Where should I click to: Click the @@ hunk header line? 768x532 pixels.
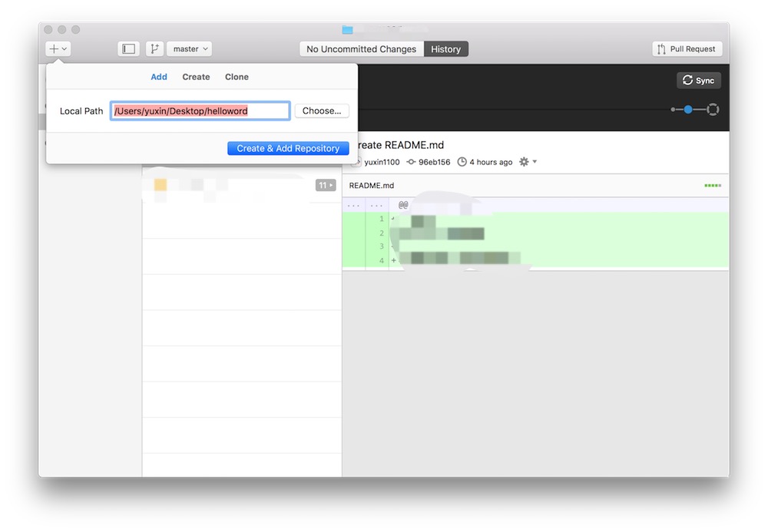[535, 205]
